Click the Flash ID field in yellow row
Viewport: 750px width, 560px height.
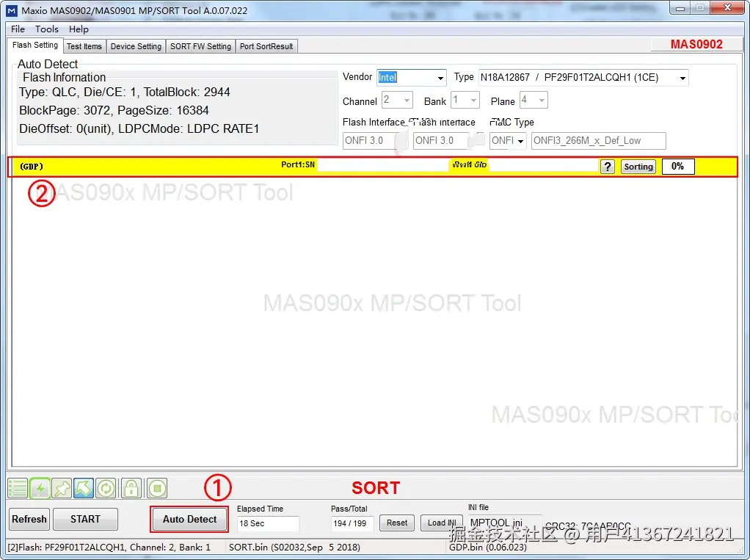tap(544, 165)
